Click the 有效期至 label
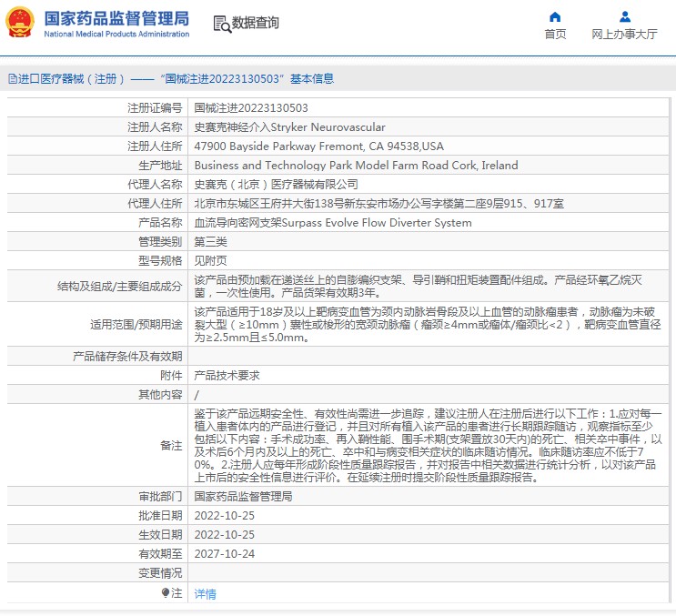Screen dimensions: 676x616 click(160, 554)
